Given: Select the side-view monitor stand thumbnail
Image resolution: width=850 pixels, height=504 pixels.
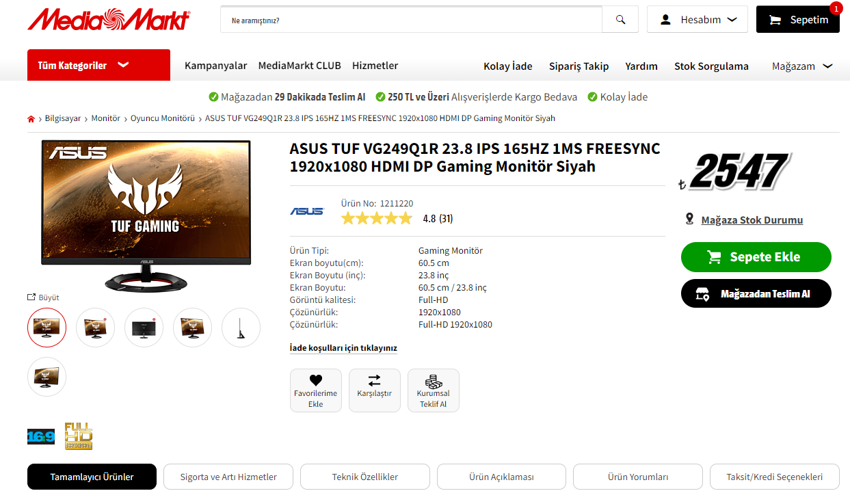Looking at the screenshot, I should pos(241,328).
